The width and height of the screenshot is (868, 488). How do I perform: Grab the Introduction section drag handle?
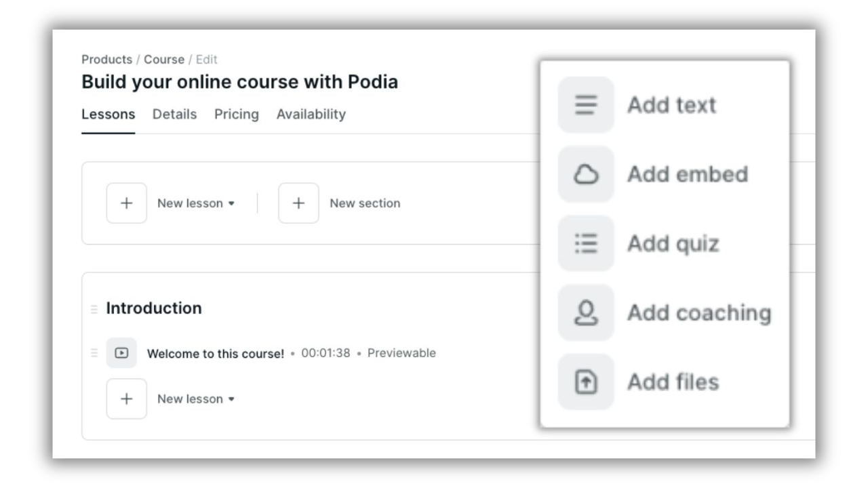[94, 309]
